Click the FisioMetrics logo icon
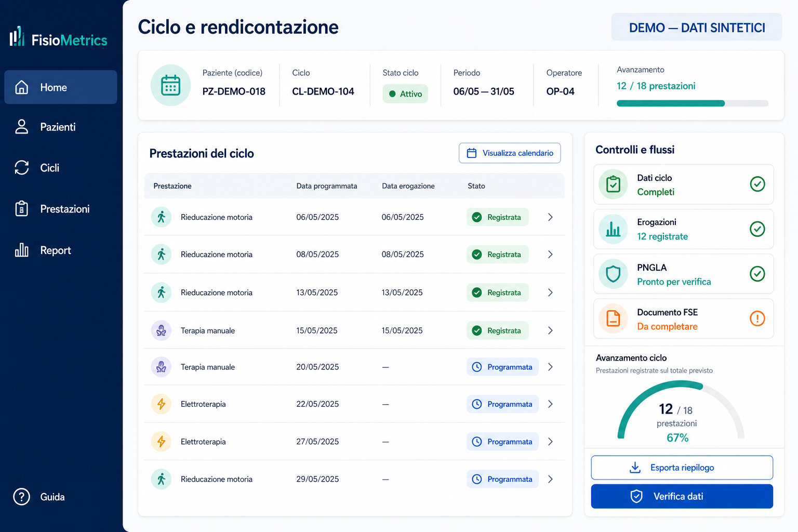Image resolution: width=798 pixels, height=532 pixels. tap(17, 36)
